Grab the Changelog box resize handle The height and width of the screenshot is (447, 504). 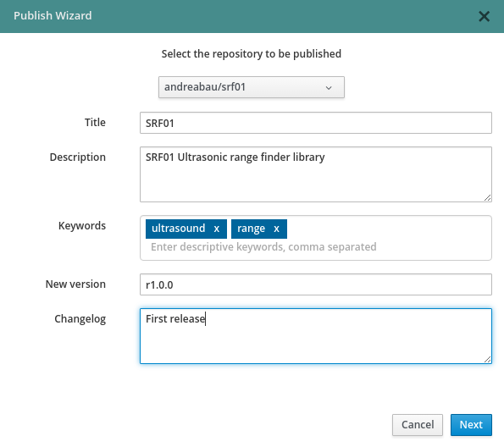[x=488, y=360]
